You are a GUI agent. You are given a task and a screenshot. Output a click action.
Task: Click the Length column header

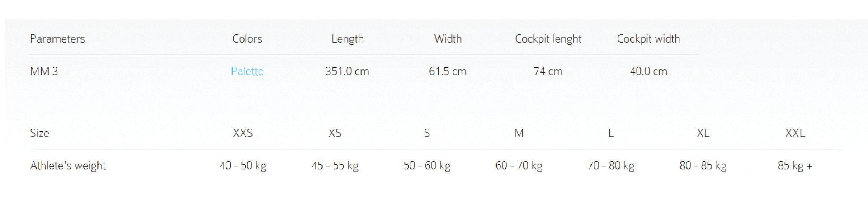pyautogui.click(x=347, y=39)
